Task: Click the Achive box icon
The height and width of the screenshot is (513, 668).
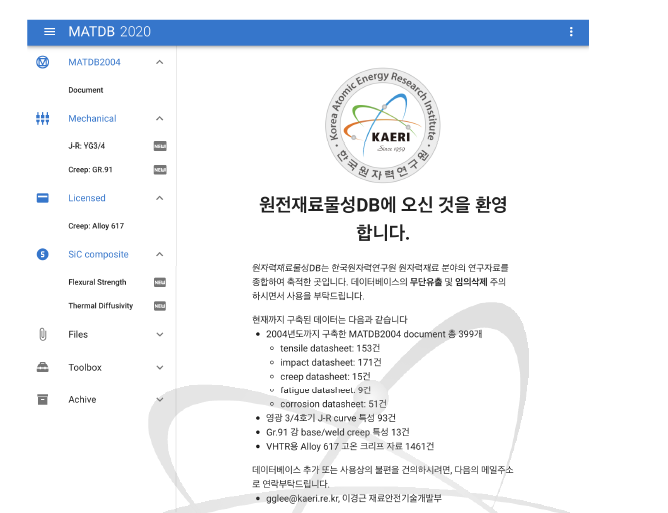Action: [x=43, y=400]
